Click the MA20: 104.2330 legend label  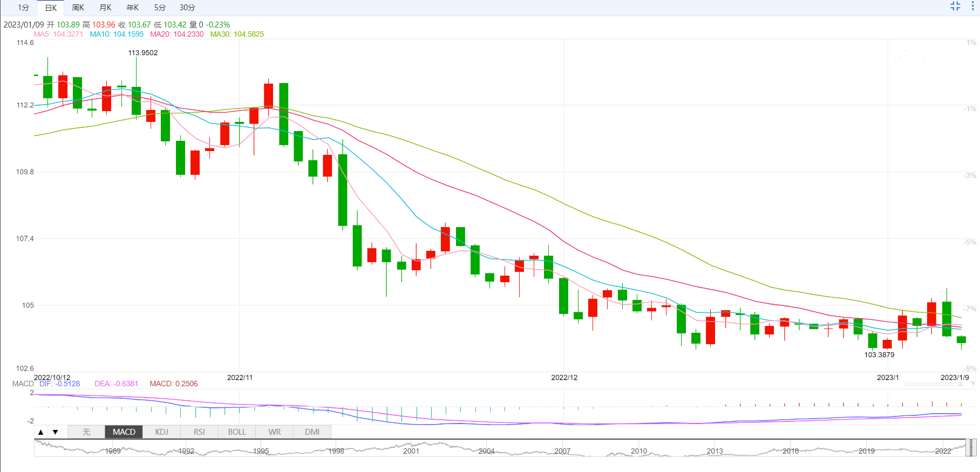tap(177, 34)
